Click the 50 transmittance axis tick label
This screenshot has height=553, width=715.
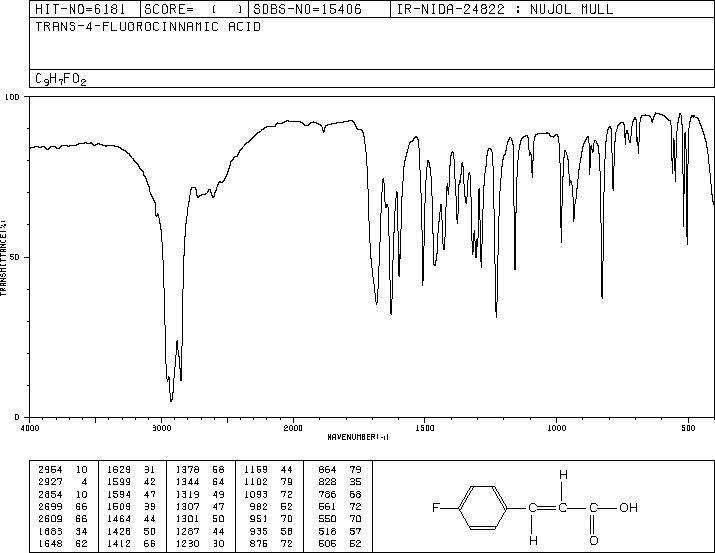tap(13, 257)
